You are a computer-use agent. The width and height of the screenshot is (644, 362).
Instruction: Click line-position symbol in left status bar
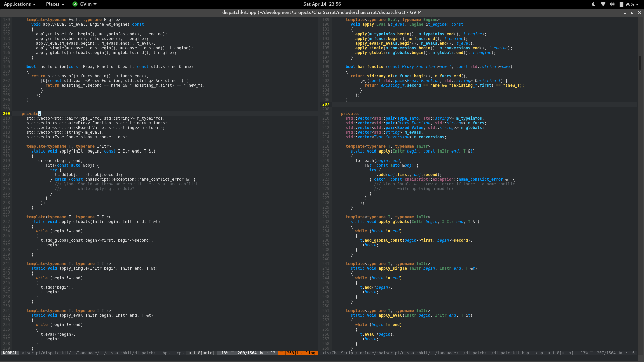(x=232, y=353)
